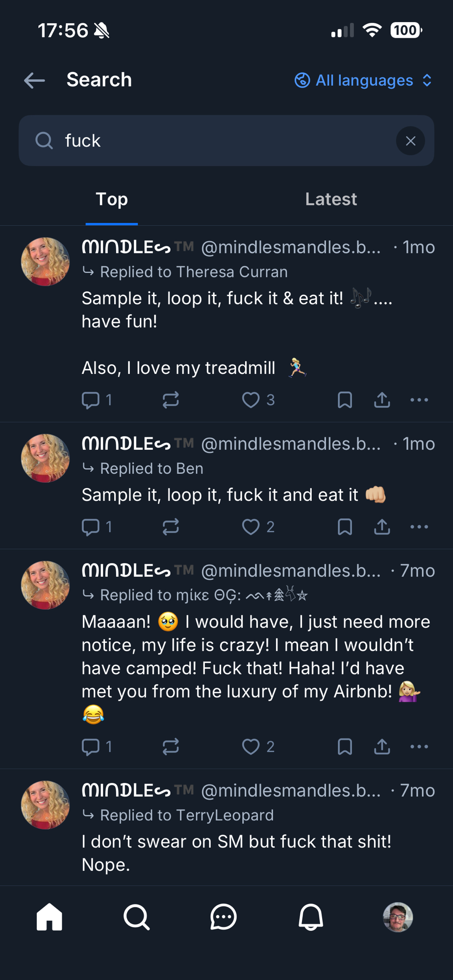This screenshot has height=980, width=453.
Task: Go to Home in bottom navigation
Action: (50, 917)
